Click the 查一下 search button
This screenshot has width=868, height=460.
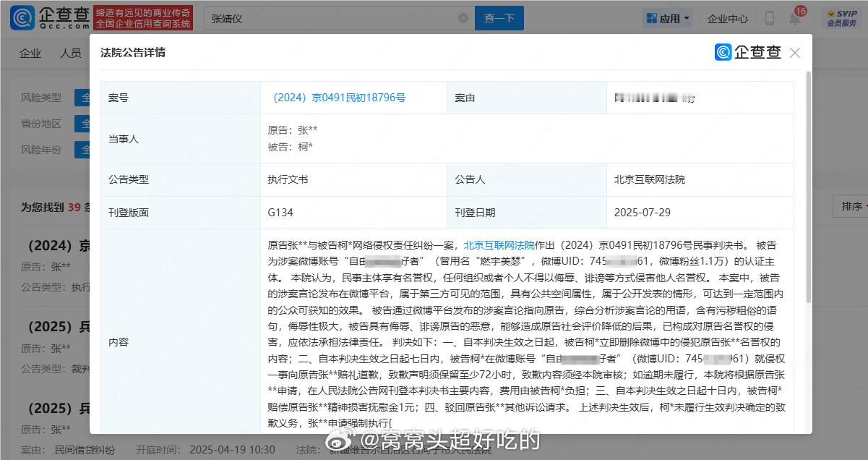click(x=499, y=19)
